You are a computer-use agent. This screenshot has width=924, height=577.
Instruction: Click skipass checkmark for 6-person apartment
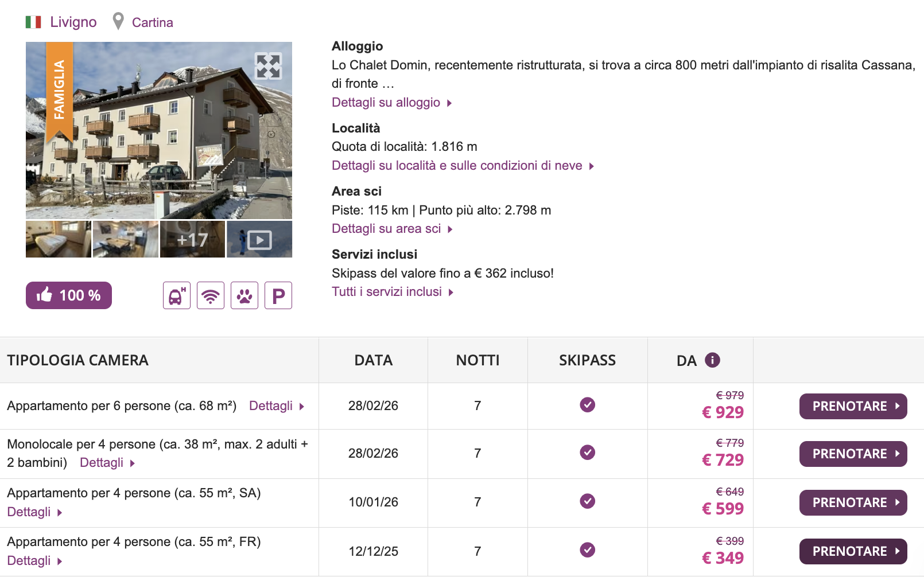[587, 405]
